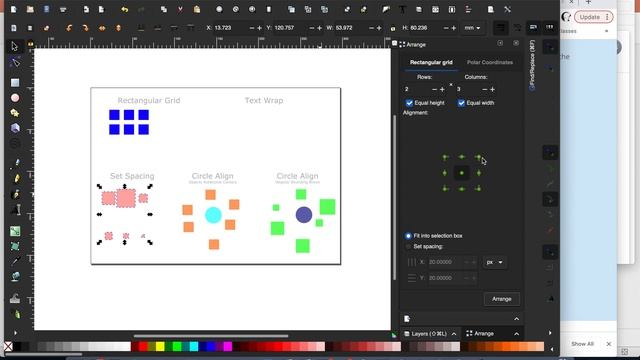Click the Save document icon
The height and width of the screenshot is (360, 640).
[x=47, y=9]
